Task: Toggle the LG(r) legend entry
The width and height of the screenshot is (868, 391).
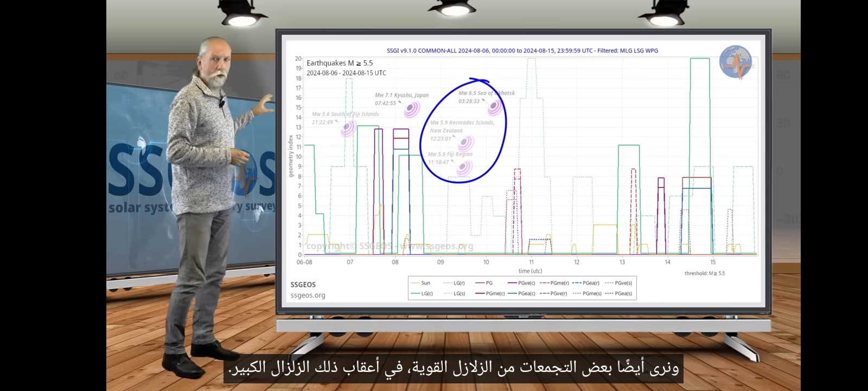Action: tap(454, 283)
